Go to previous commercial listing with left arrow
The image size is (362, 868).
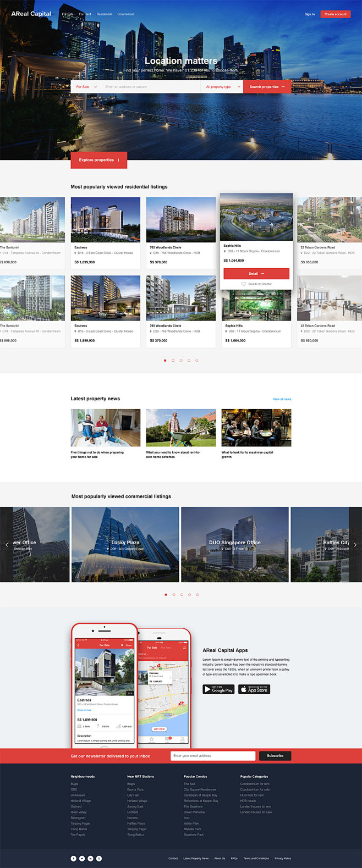point(7,545)
